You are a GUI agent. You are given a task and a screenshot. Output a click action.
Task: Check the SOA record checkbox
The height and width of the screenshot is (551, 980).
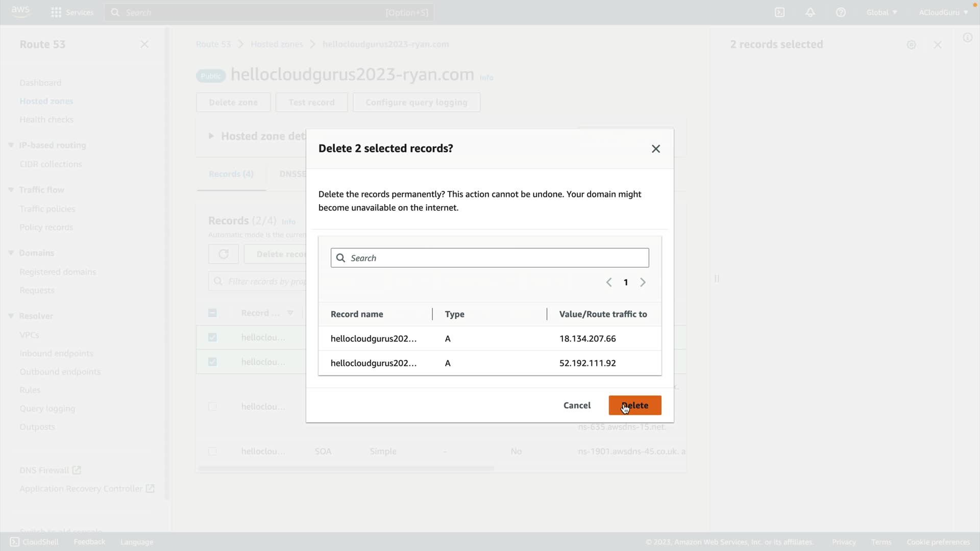212,451
